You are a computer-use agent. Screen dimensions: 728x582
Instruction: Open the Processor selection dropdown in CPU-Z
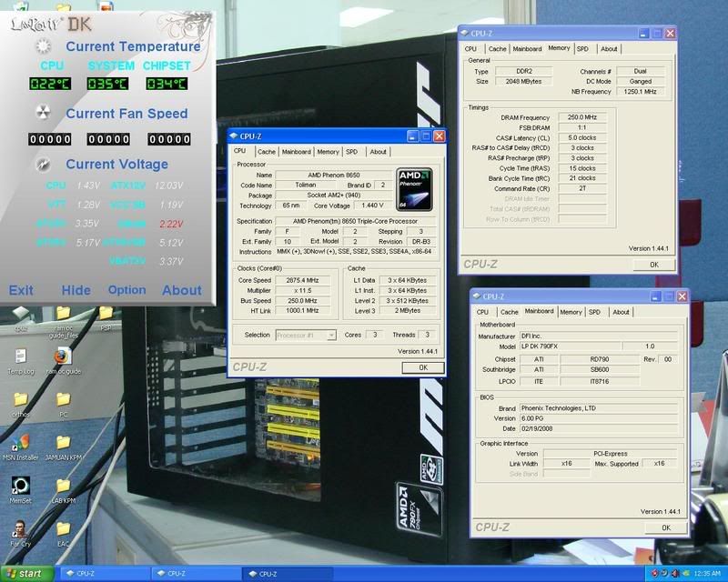tap(308, 336)
